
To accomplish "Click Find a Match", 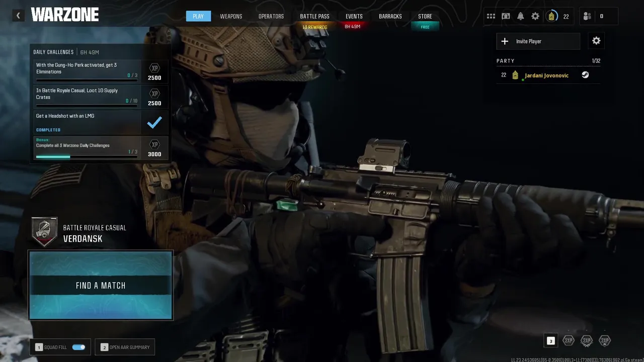I will click(x=101, y=285).
